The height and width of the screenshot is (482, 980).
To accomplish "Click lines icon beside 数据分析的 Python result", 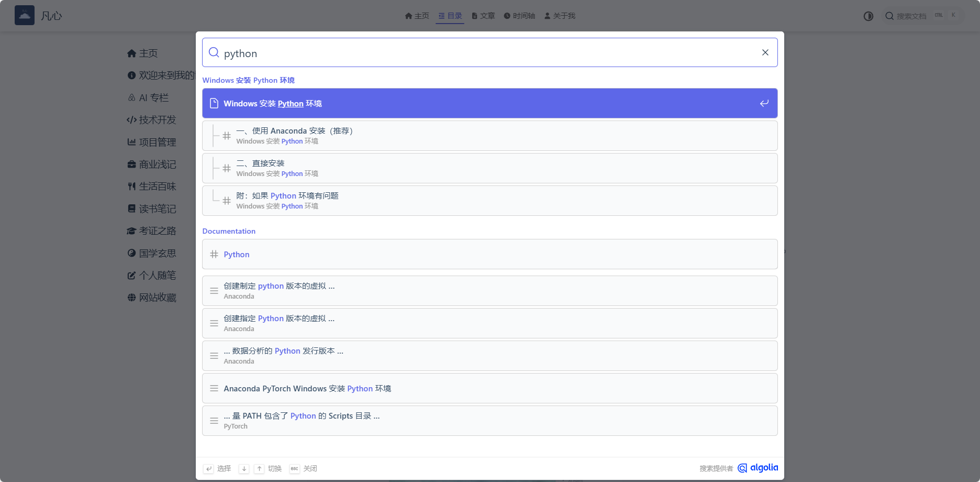I will (x=214, y=356).
